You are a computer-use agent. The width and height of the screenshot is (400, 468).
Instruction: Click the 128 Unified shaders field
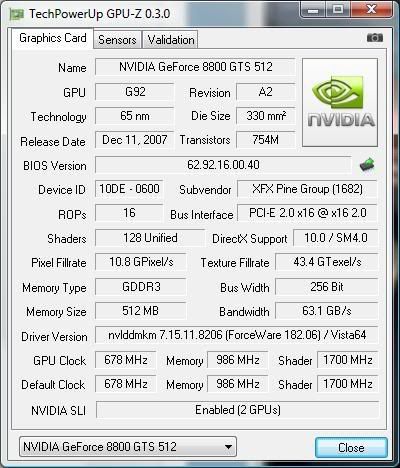coord(150,238)
